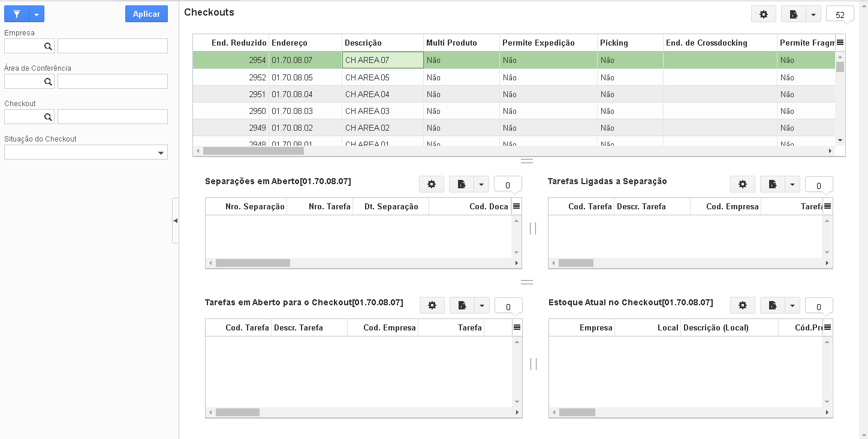This screenshot has height=439, width=868.
Task: Click the blue filter funnel icon
Action: 17,14
